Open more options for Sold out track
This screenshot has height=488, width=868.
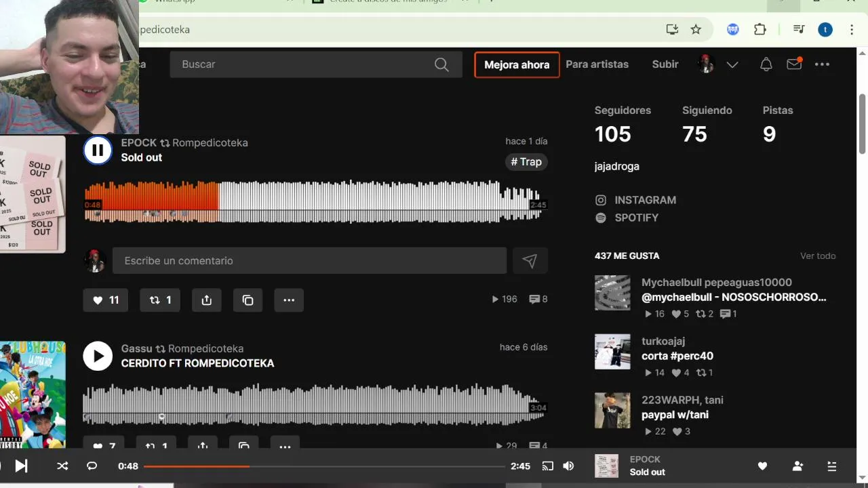(x=289, y=300)
